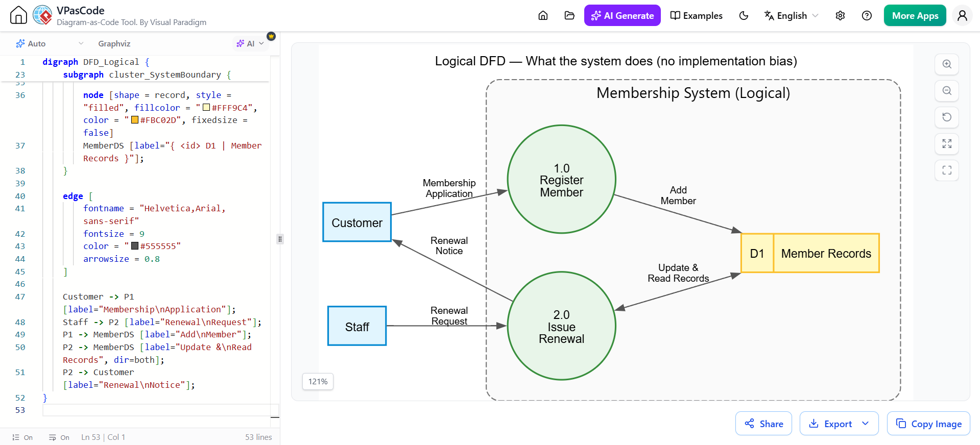Click the Renewal Notice edge label
This screenshot has width=980, height=445.
point(449,245)
